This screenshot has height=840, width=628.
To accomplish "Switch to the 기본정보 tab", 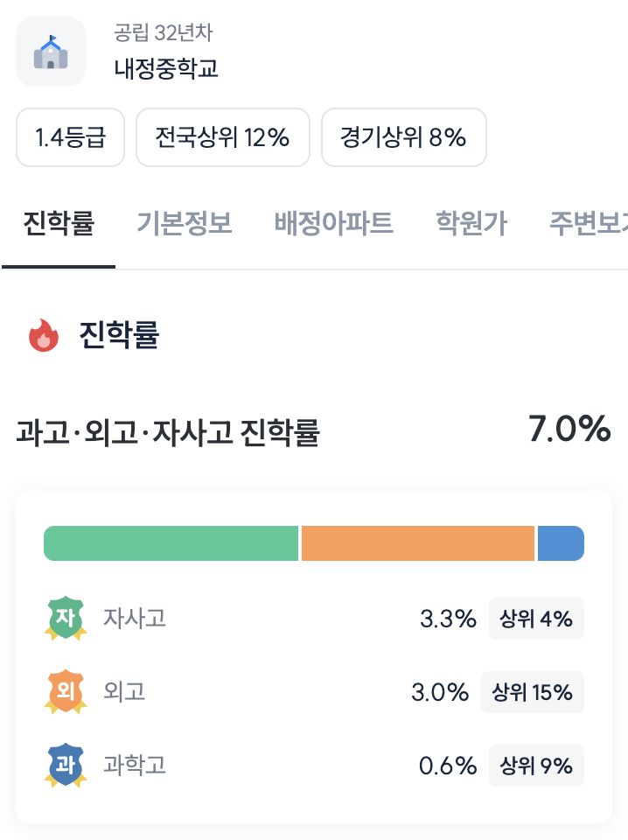I will (184, 224).
